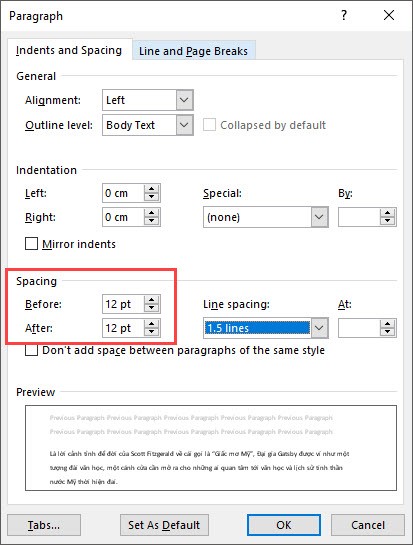413x545 pixels.
Task: Decrease Spacing Before with the down arrow
Action: click(x=152, y=308)
